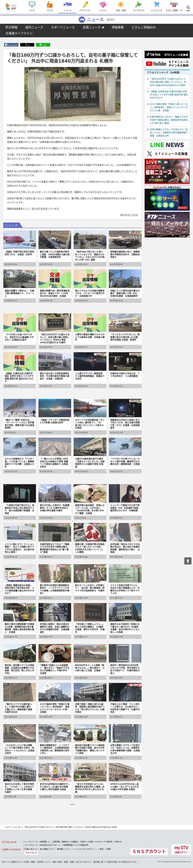Open the 新幹線札幌延伸 news article link
Viewport: 193px width, 868px height.
coord(125,254)
